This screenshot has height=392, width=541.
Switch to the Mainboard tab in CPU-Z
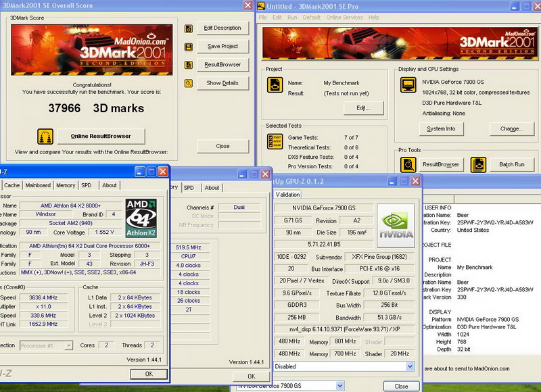[x=38, y=185]
